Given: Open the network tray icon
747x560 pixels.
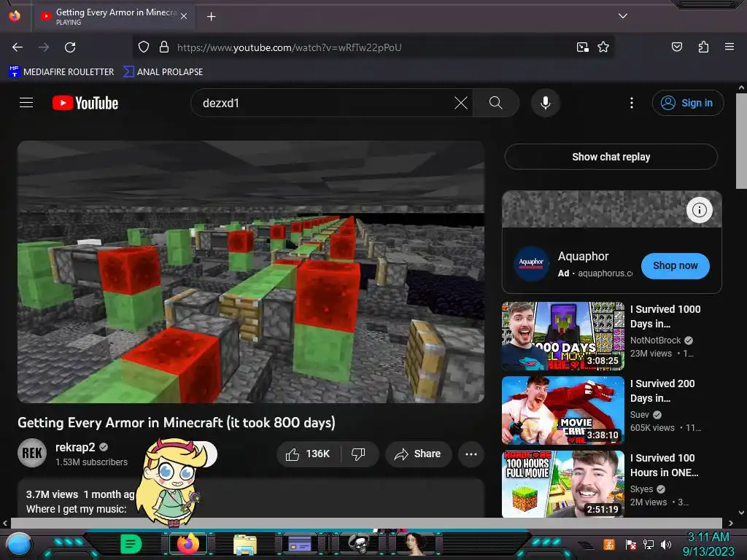Looking at the screenshot, I should [x=648, y=544].
